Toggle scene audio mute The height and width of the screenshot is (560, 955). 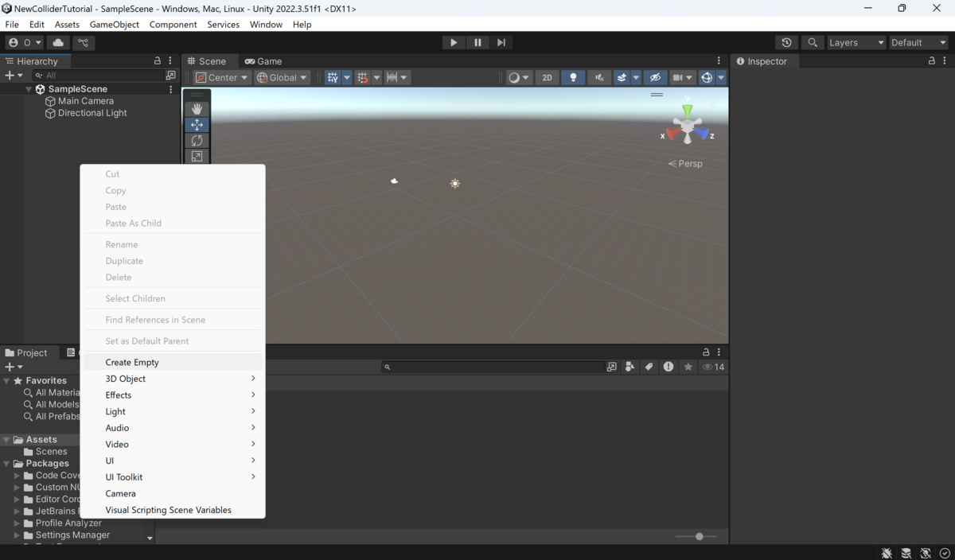pos(599,77)
